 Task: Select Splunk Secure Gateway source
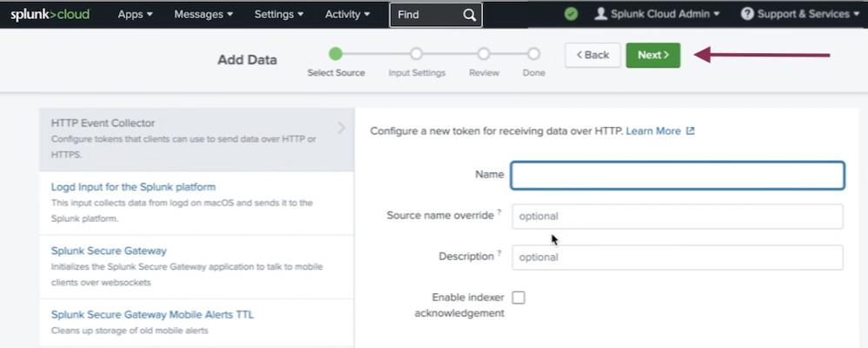(109, 251)
